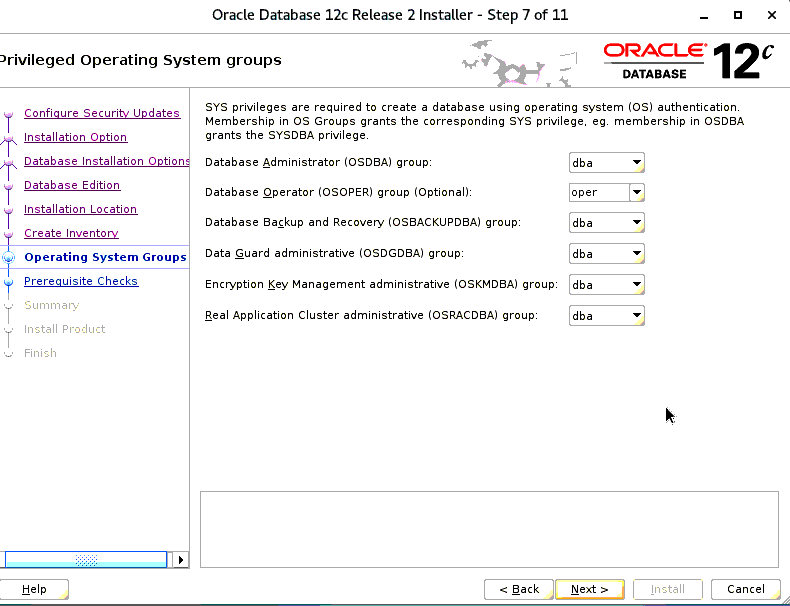Cancel the installation
Screen dimensions: 790x606
coord(746,589)
